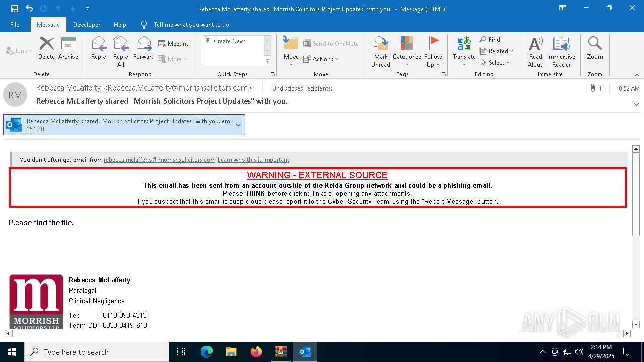Click the Translate button
The image size is (644, 362).
coord(464,51)
